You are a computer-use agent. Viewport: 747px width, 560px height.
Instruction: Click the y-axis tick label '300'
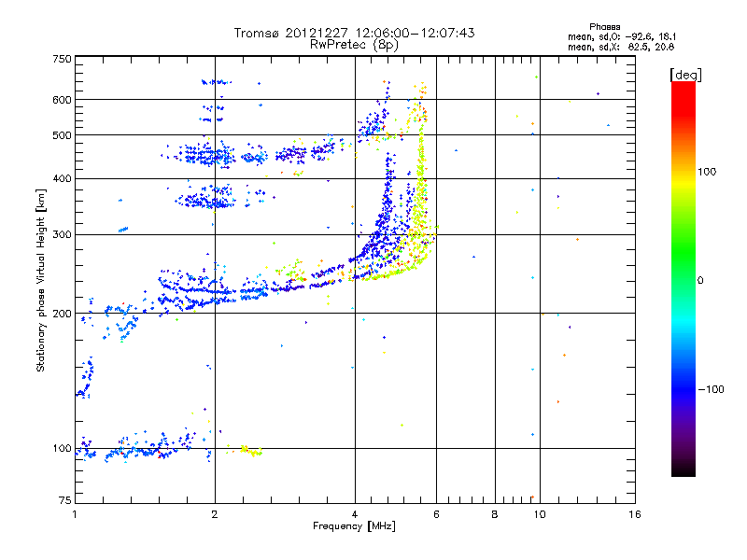click(x=62, y=234)
